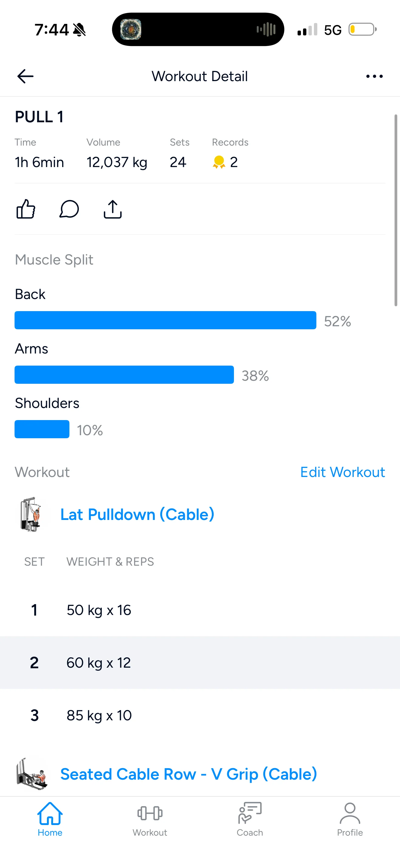
Task: Tap the Lat Pulldown (Cable) link
Action: pyautogui.click(x=137, y=514)
